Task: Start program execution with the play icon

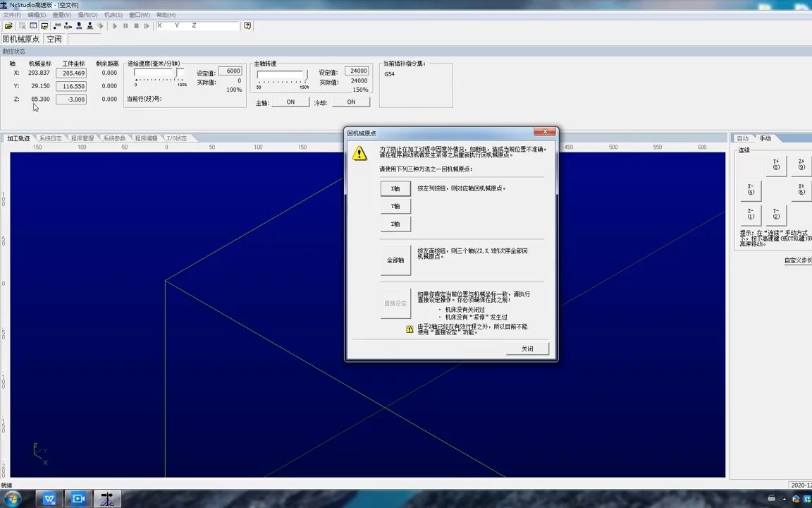Action: click(x=115, y=25)
